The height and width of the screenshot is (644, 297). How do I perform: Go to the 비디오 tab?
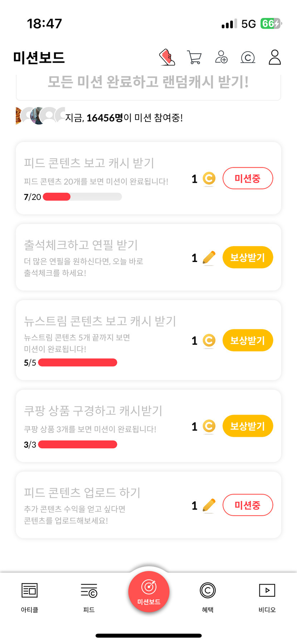tap(267, 597)
